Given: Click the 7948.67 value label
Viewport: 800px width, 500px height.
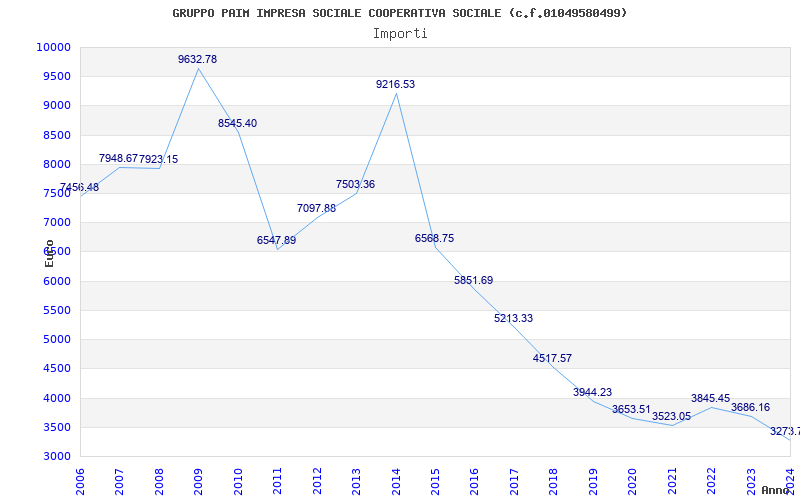Looking at the screenshot, I should point(118,158).
